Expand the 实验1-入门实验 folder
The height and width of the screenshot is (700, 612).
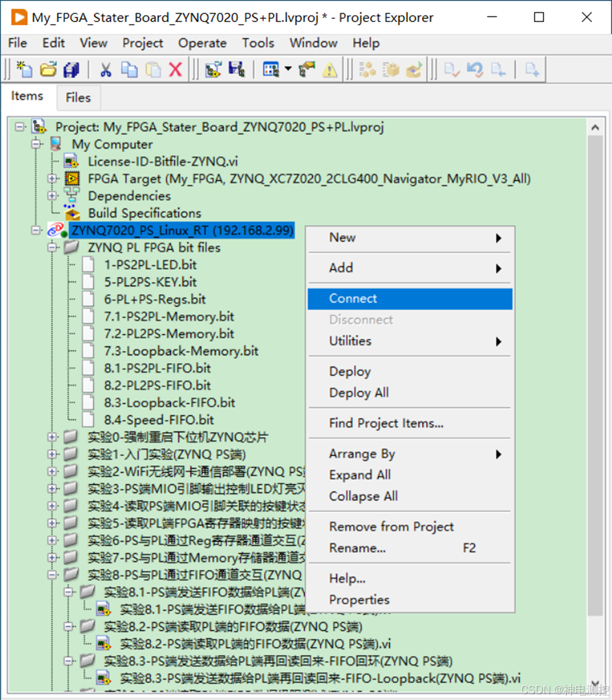click(53, 454)
